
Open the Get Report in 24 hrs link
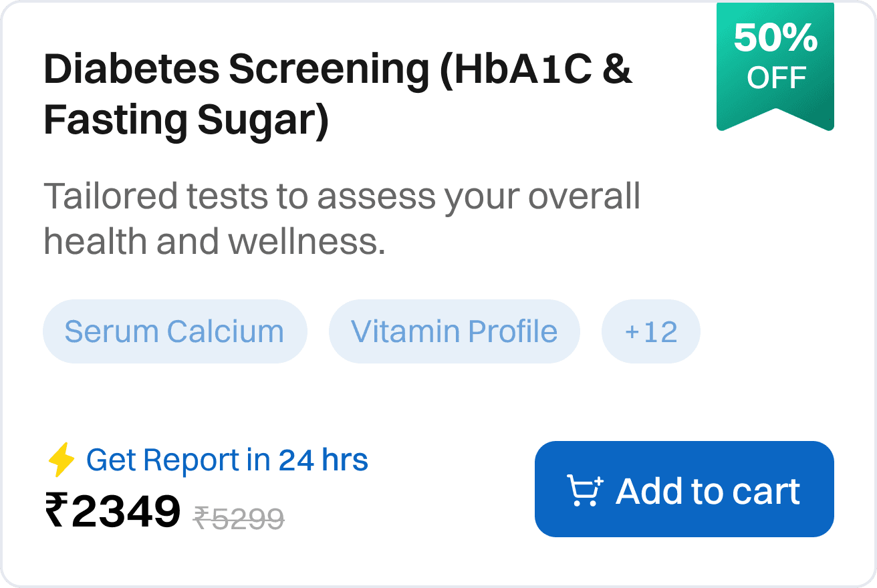click(x=227, y=460)
